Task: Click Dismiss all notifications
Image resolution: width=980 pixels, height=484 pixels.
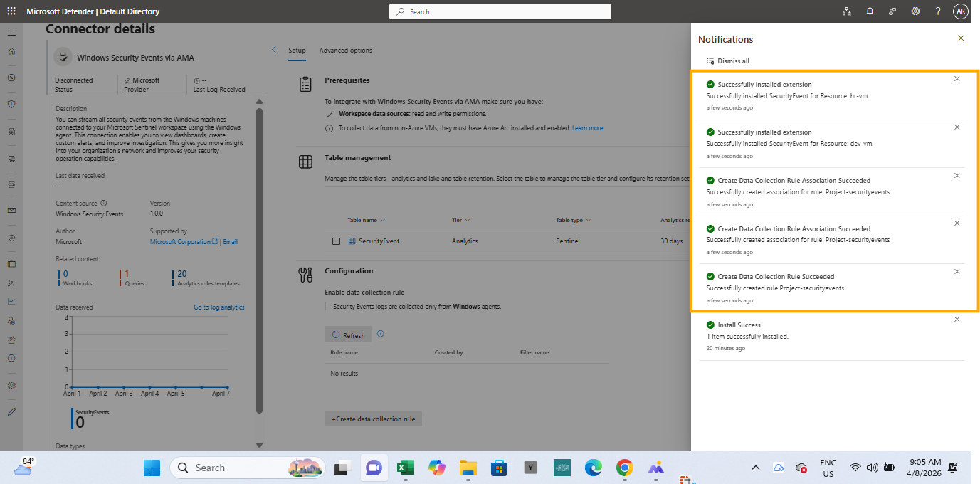Action: pos(728,61)
